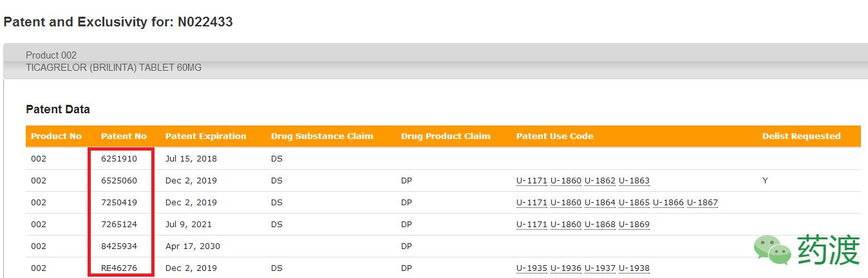Screen dimensions: 868x278
Task: Click the U-1863 use code link
Action: point(634,181)
